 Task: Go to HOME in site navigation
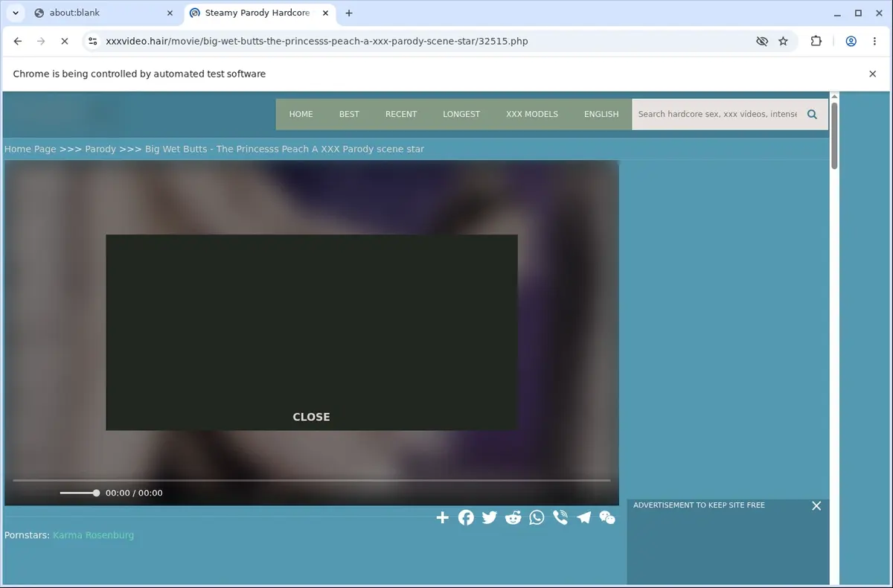pyautogui.click(x=301, y=114)
